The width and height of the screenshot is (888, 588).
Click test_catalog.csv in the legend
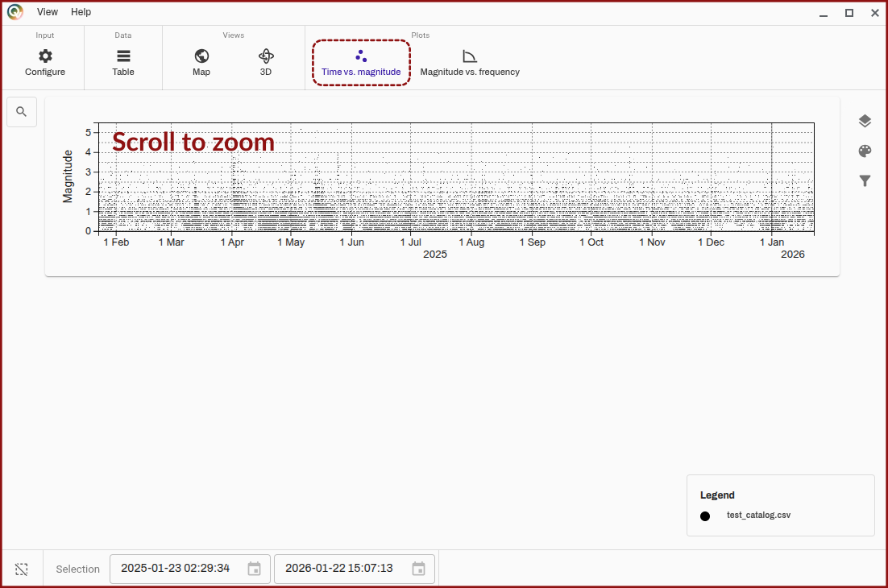(758, 515)
